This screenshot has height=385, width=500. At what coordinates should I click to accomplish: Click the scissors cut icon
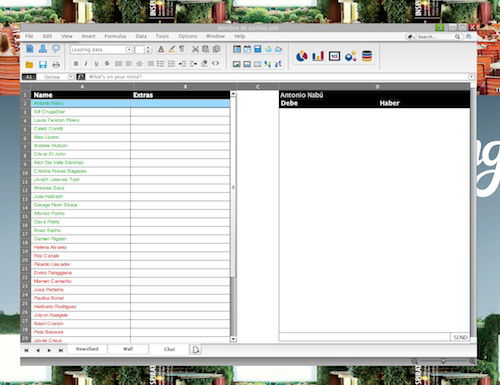(x=195, y=49)
